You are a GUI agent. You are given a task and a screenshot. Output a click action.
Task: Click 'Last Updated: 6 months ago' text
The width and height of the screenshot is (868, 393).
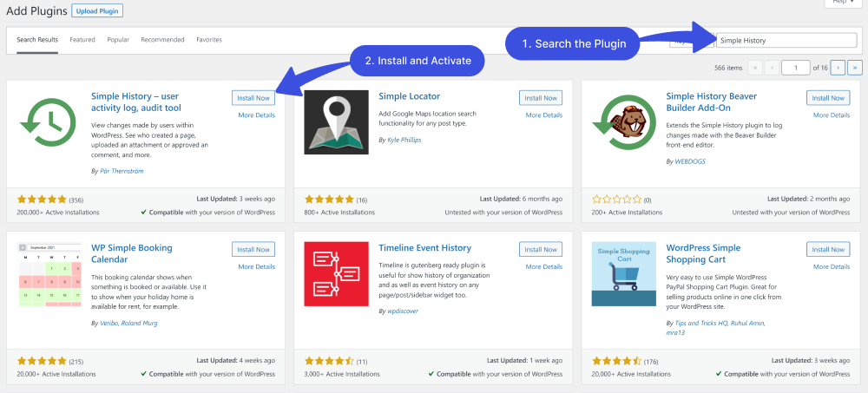coord(521,200)
